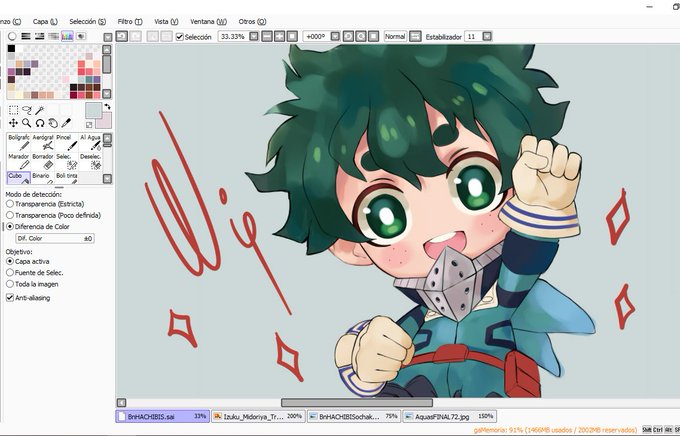Choose the Selec. selection pen tool
Screen dimensions: 680x436
(x=67, y=161)
